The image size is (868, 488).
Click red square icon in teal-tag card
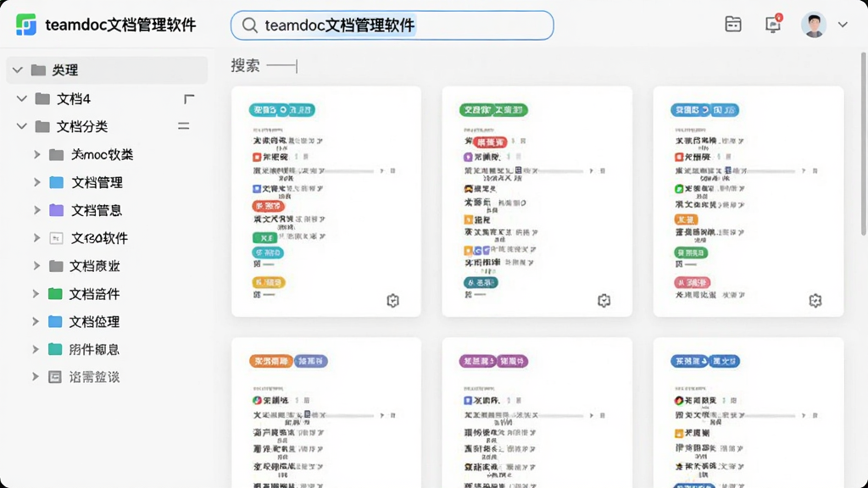tap(257, 157)
